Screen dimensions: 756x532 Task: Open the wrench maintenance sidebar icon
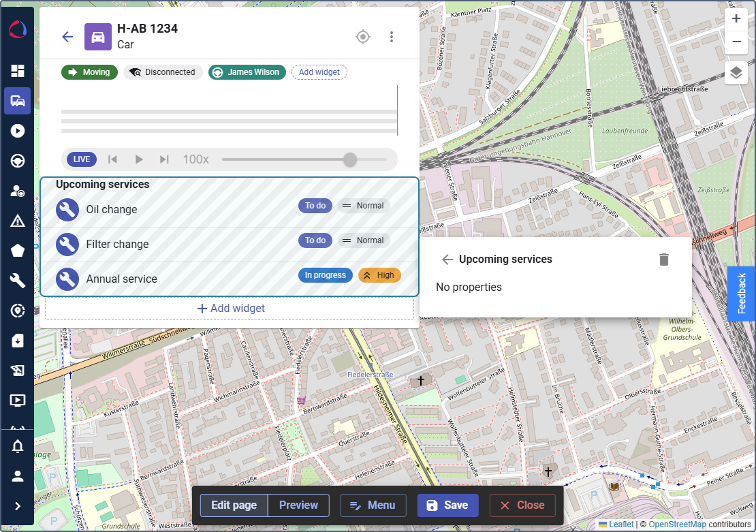(17, 281)
